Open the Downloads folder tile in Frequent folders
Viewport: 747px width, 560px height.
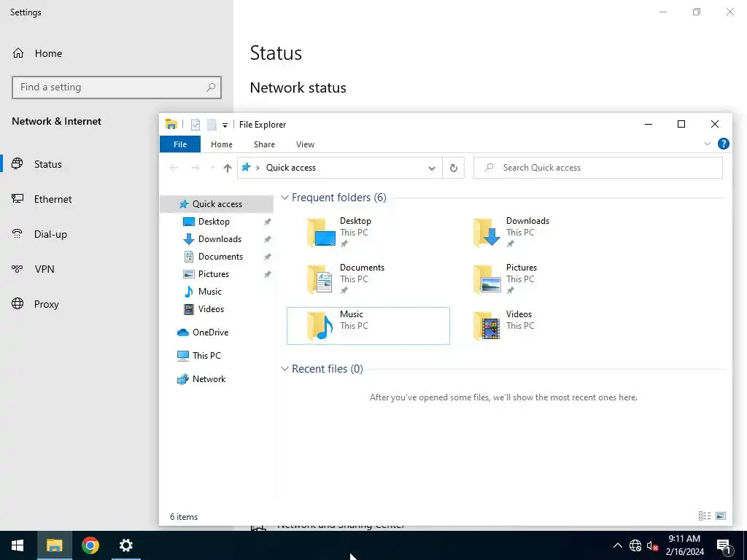[x=534, y=233]
